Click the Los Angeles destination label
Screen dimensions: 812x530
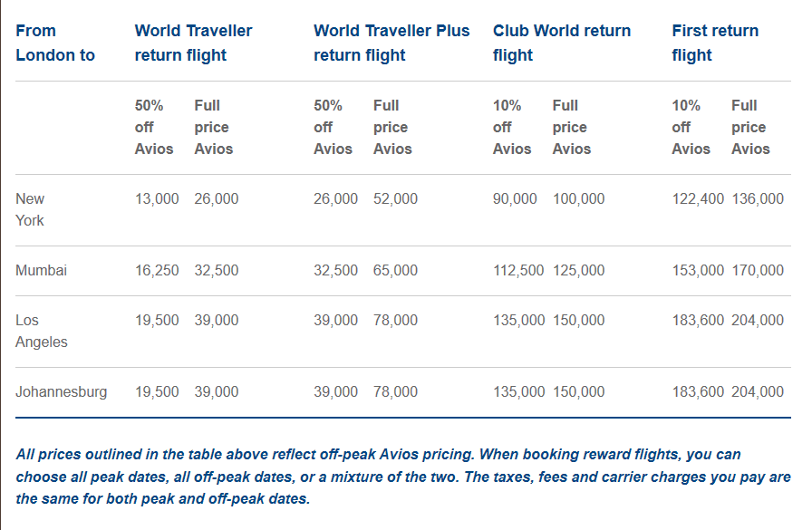[42, 332]
